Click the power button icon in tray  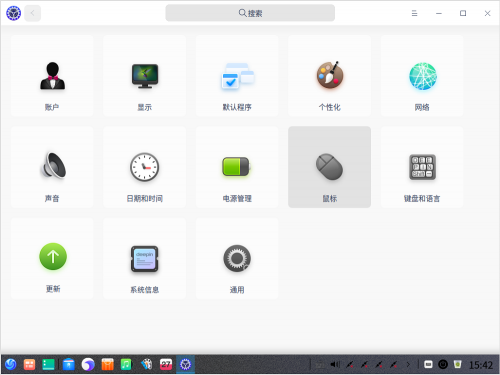point(443,364)
